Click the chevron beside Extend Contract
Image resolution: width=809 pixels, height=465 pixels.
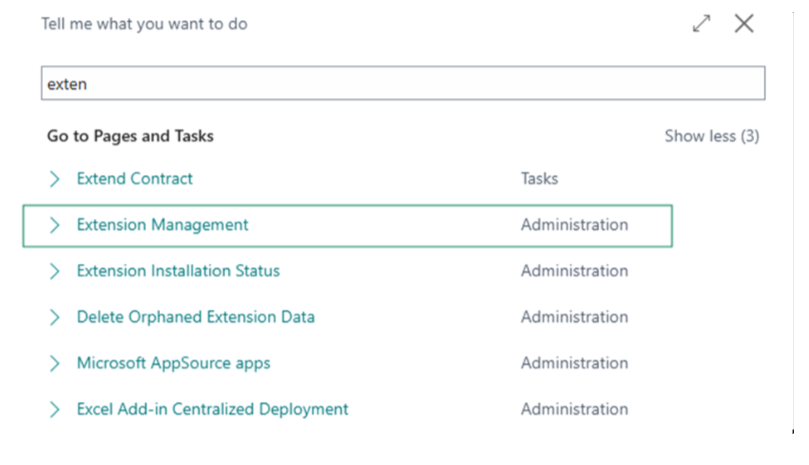55,179
